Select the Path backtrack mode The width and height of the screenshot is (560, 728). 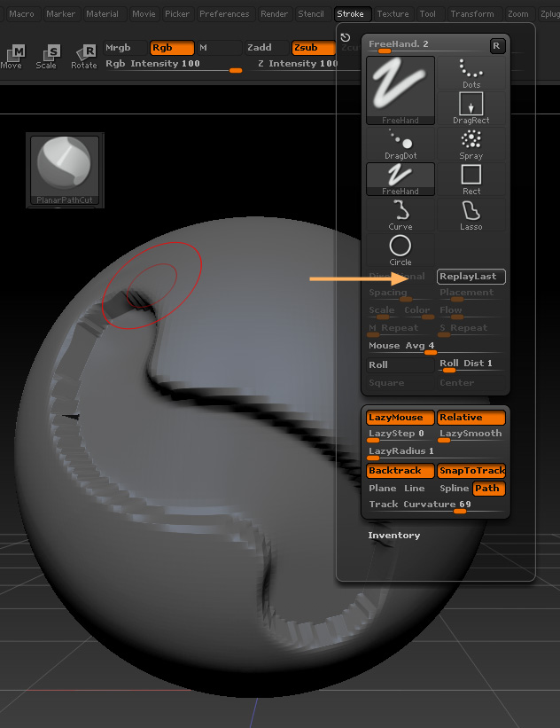[489, 489]
